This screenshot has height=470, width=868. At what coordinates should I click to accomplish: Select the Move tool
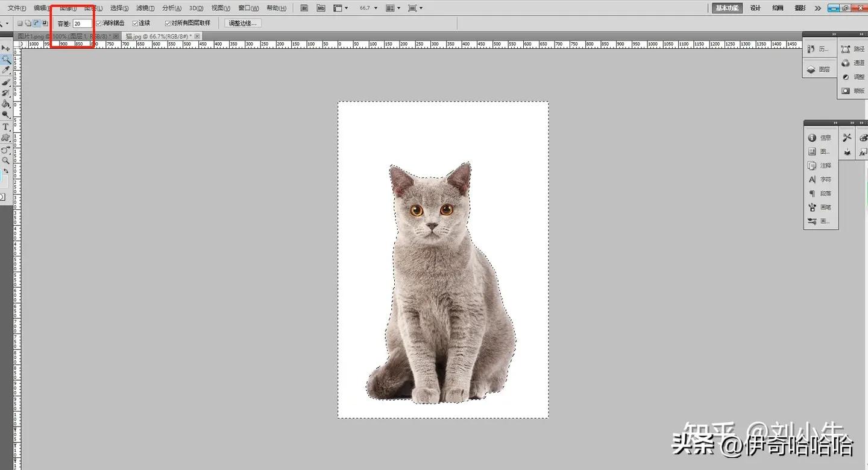(x=6, y=48)
